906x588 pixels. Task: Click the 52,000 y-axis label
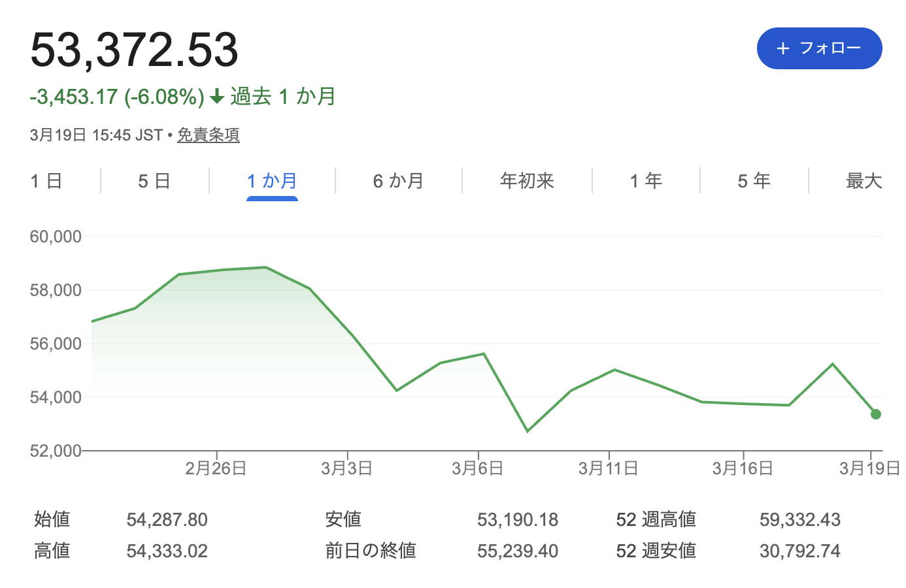coord(56,451)
